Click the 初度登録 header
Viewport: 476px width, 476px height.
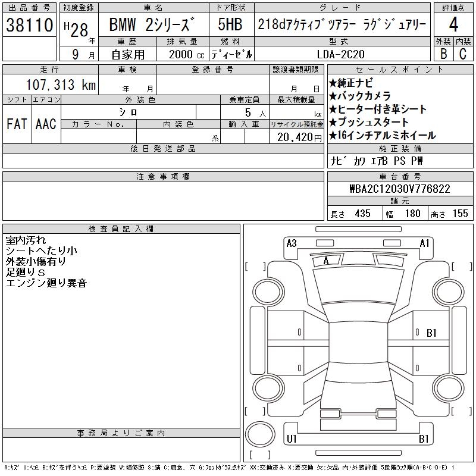point(79,8)
